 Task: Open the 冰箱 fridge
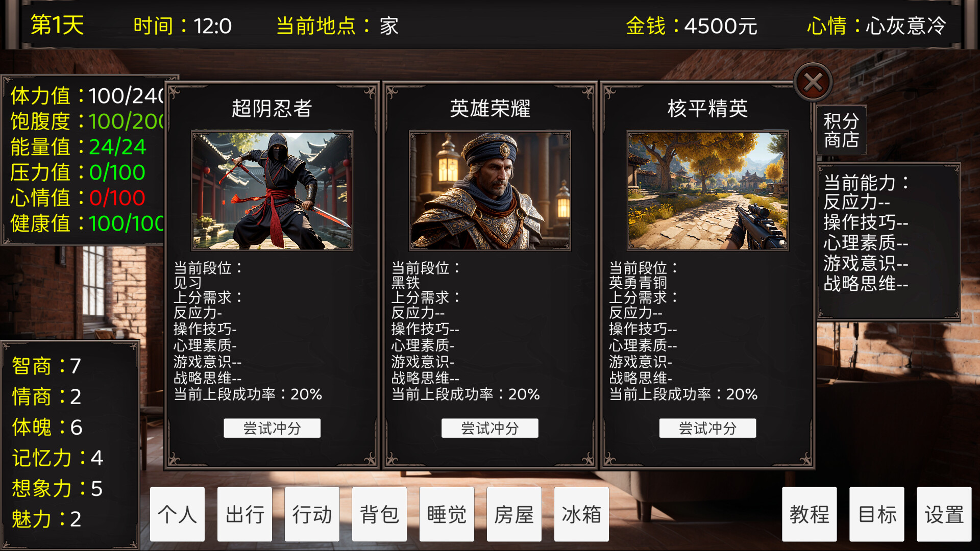pyautogui.click(x=581, y=514)
